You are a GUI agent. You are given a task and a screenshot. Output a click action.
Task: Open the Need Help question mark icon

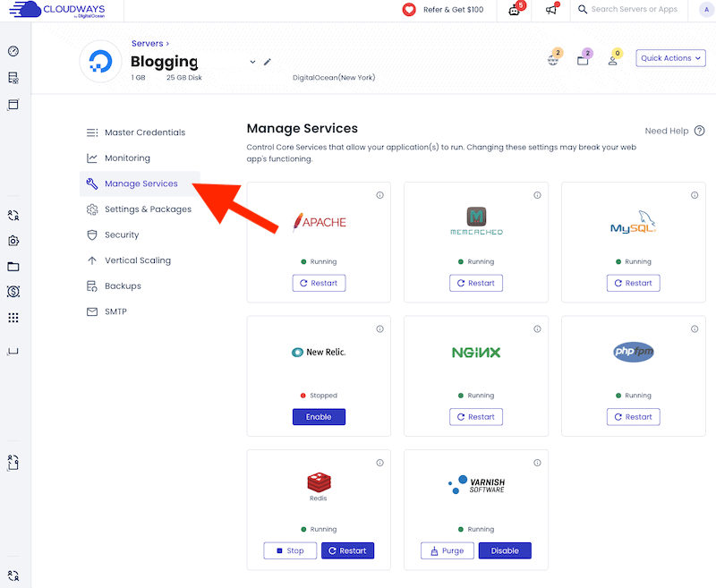(698, 131)
